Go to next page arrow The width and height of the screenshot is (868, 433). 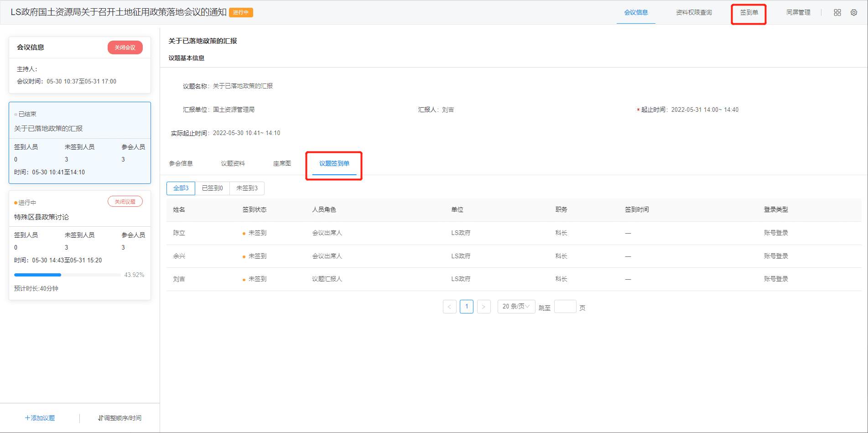[x=483, y=307]
